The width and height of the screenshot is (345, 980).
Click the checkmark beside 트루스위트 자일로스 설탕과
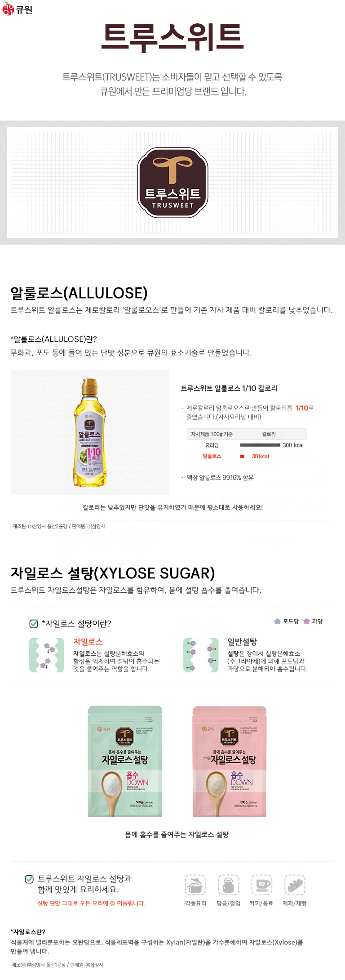(29, 879)
